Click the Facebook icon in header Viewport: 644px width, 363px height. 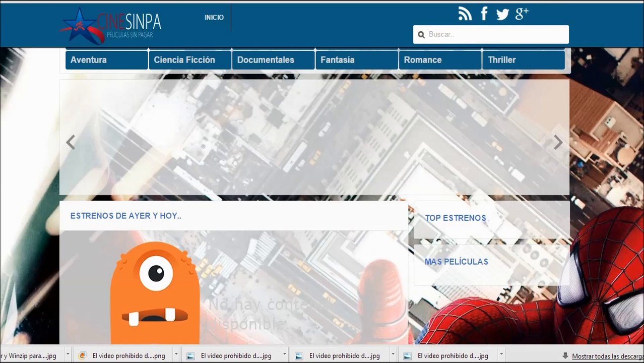click(484, 14)
